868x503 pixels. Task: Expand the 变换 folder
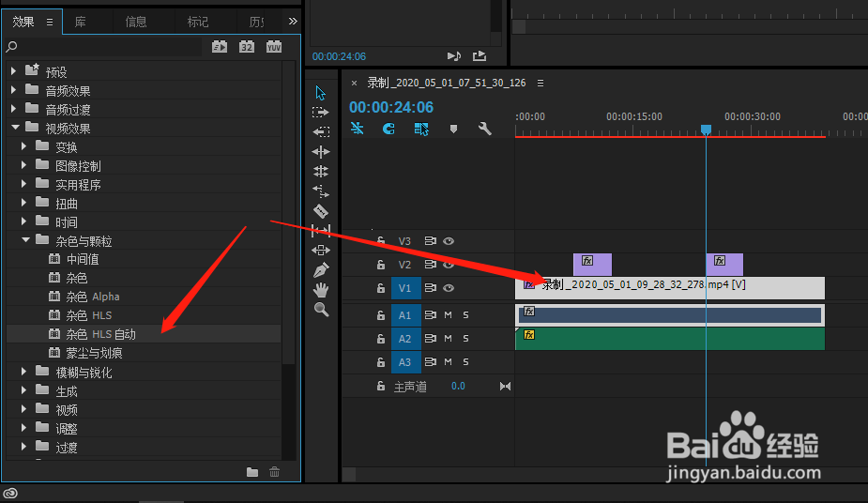(23, 146)
